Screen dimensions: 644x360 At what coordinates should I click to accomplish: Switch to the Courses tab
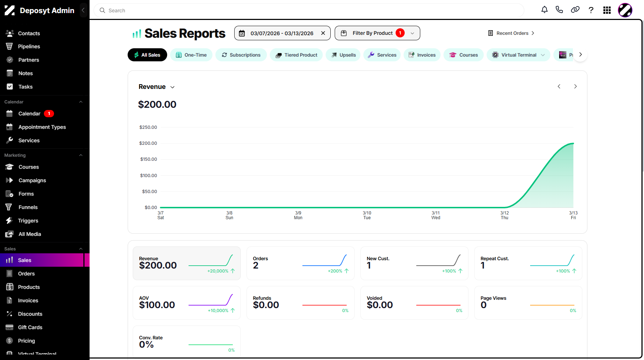click(x=463, y=55)
